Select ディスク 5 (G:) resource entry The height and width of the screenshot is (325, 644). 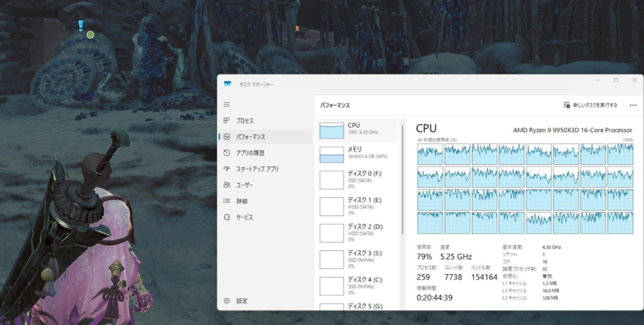coord(357,306)
